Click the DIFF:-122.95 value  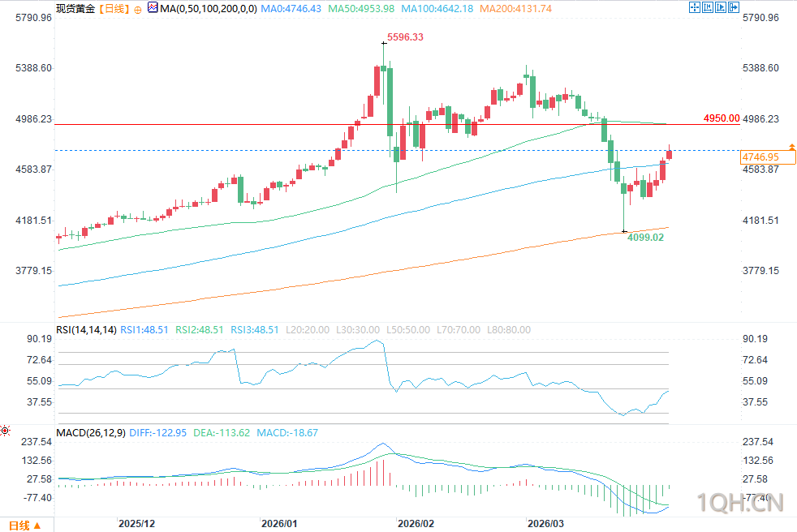(158, 433)
